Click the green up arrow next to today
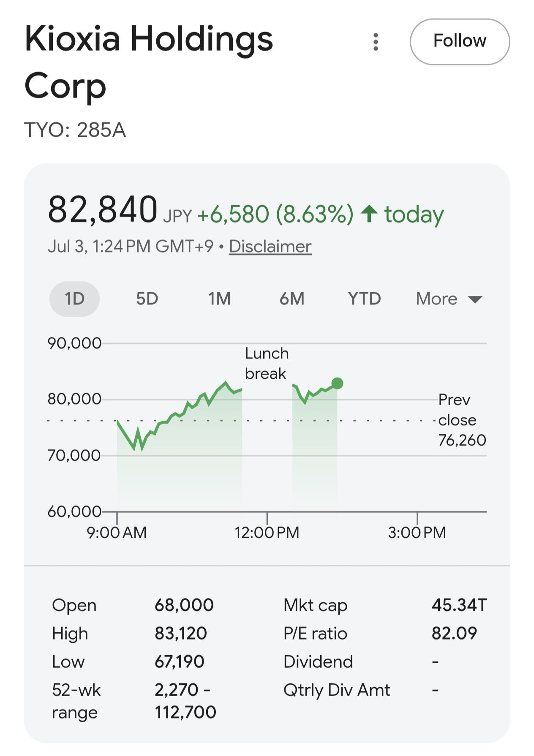This screenshot has width=534, height=756. pyautogui.click(x=369, y=214)
